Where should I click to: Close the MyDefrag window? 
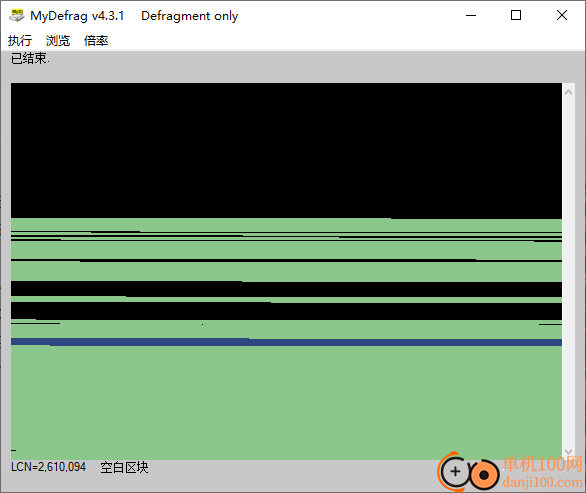point(562,15)
